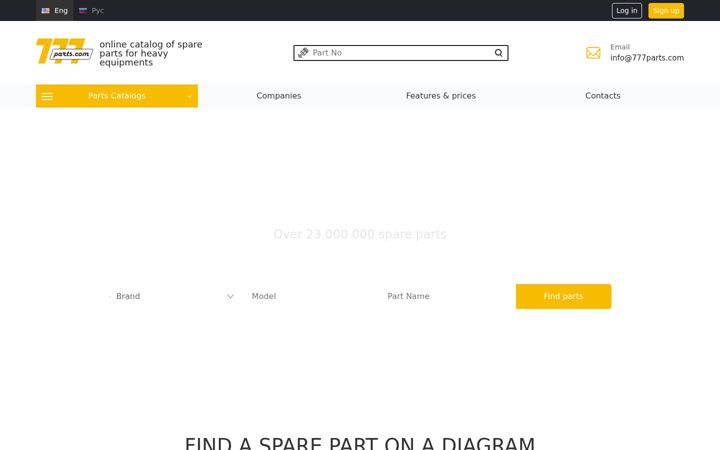Click the 777parts.com logo
720x450 pixels.
tap(64, 51)
